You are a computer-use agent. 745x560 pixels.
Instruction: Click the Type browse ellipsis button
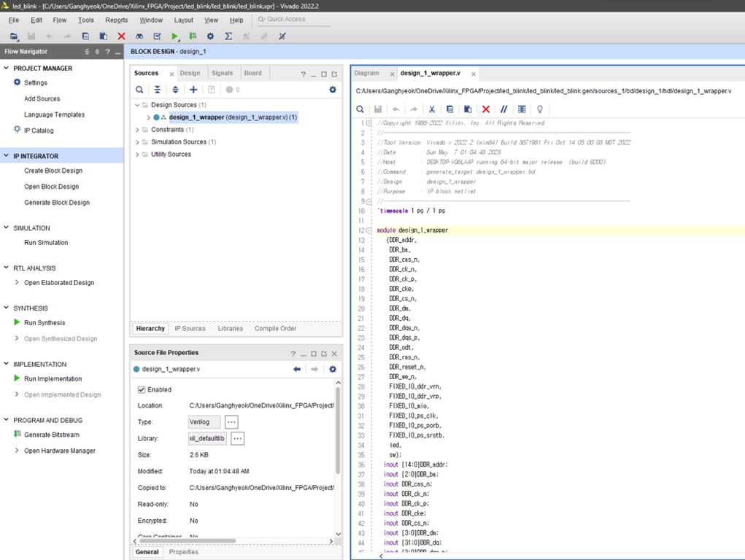[231, 422]
